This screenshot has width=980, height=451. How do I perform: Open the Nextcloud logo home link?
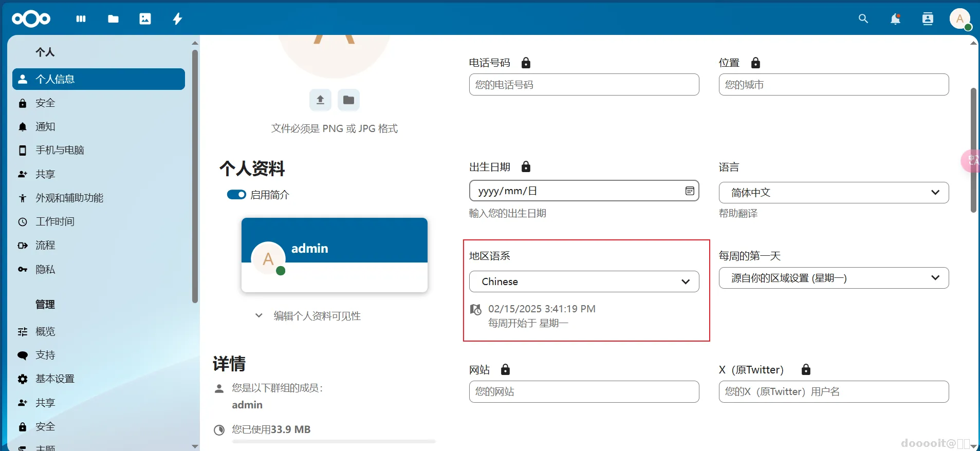pos(31,19)
